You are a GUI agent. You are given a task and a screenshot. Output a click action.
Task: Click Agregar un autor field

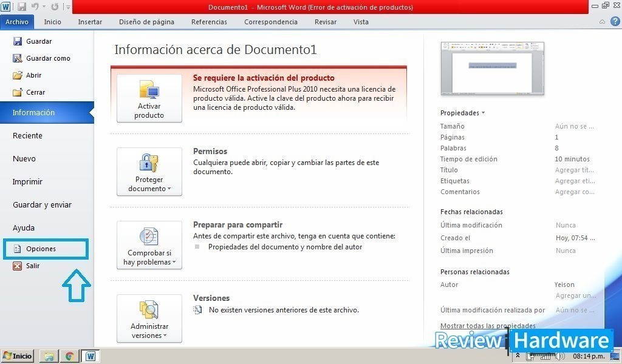click(576, 295)
